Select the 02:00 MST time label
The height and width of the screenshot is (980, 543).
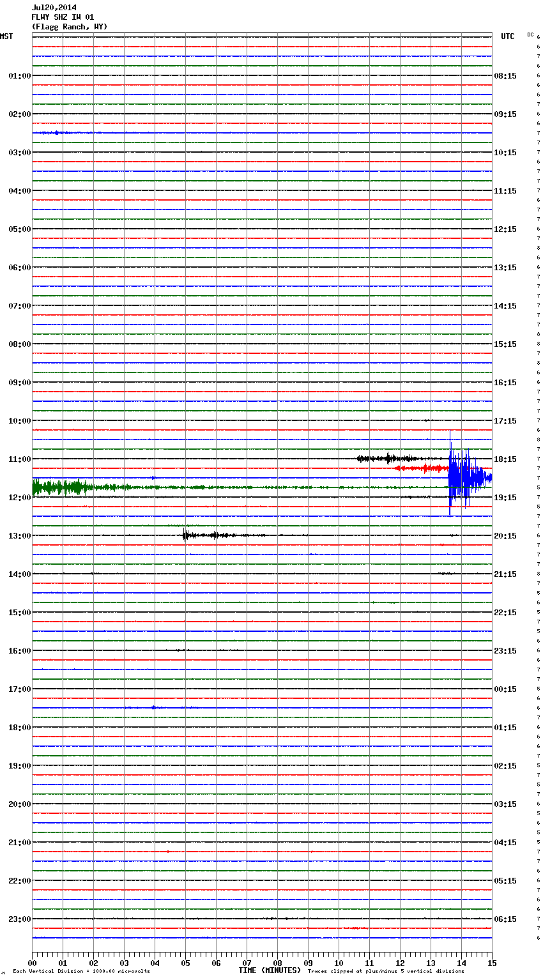pyautogui.click(x=19, y=114)
